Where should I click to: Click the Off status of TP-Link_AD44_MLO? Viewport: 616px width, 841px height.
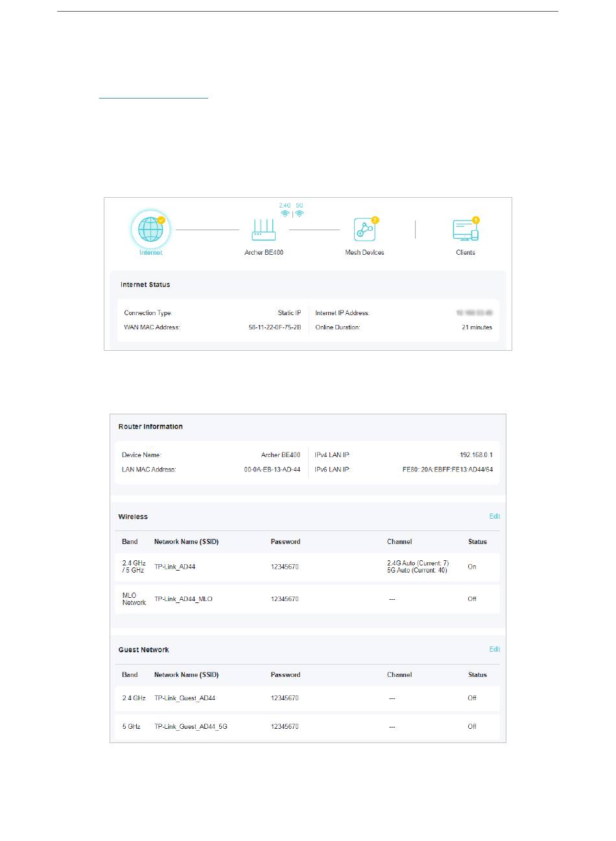point(472,599)
